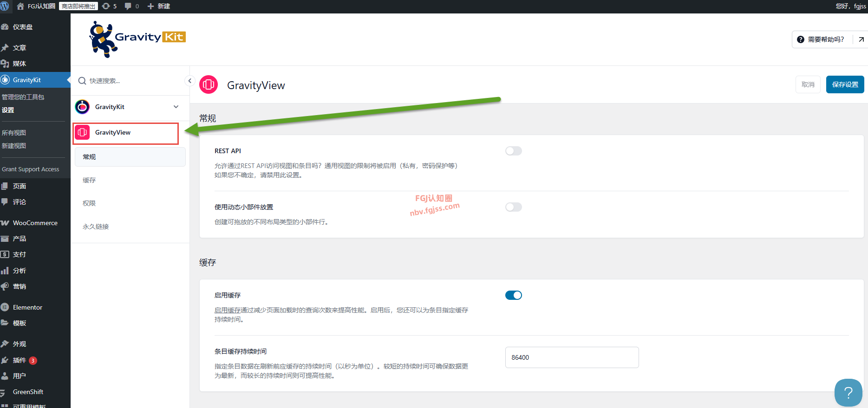Click the 取消 button

pyautogui.click(x=808, y=84)
